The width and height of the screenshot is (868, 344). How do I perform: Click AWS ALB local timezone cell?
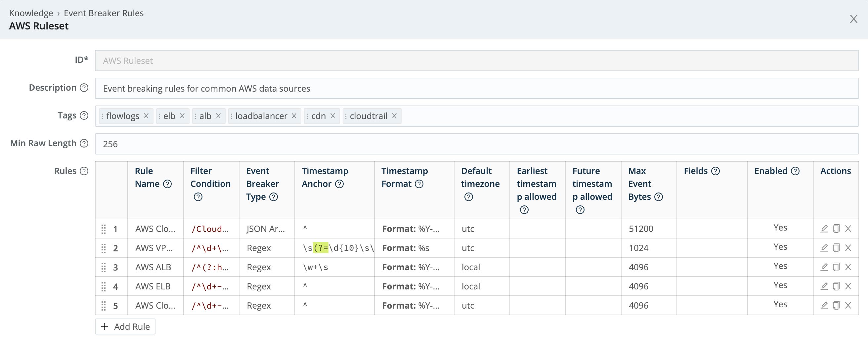point(482,267)
